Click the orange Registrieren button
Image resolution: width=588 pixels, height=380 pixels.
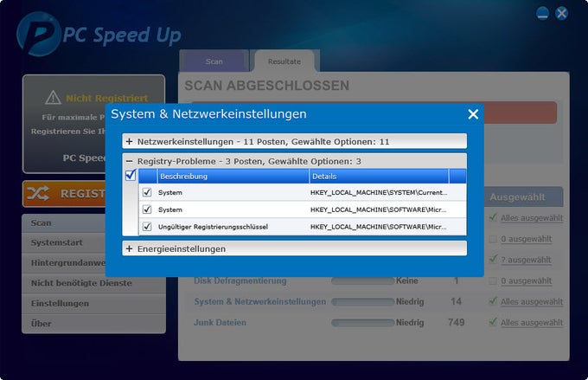(x=65, y=194)
